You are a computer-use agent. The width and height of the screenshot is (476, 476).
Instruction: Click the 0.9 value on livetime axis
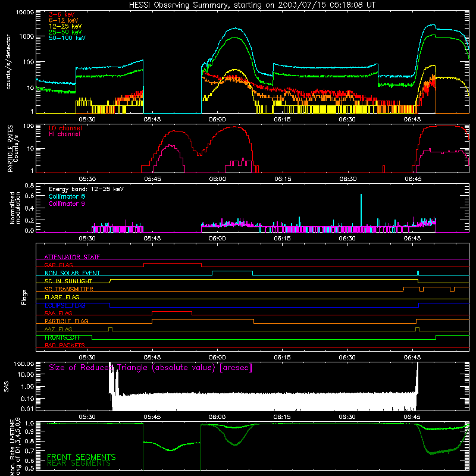pos(29,431)
